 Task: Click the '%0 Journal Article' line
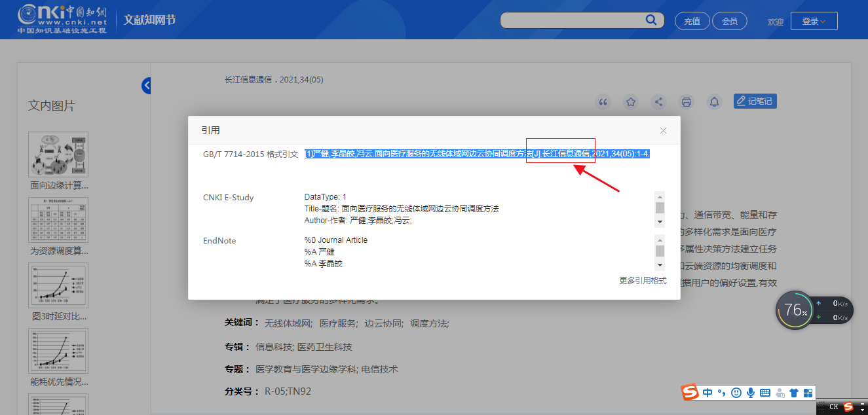(x=336, y=240)
